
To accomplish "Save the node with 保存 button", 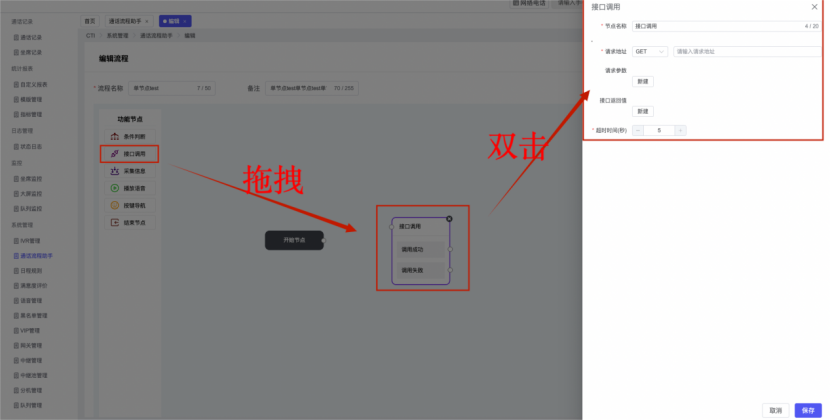I will coord(807,410).
